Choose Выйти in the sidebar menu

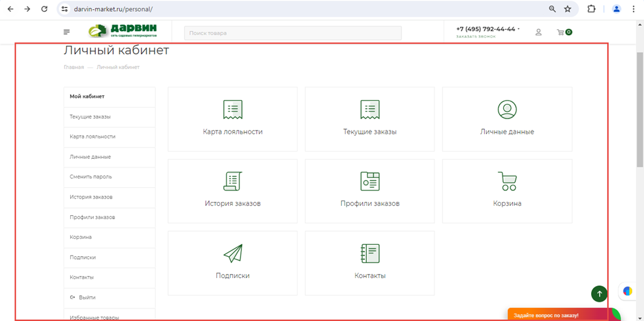point(87,298)
